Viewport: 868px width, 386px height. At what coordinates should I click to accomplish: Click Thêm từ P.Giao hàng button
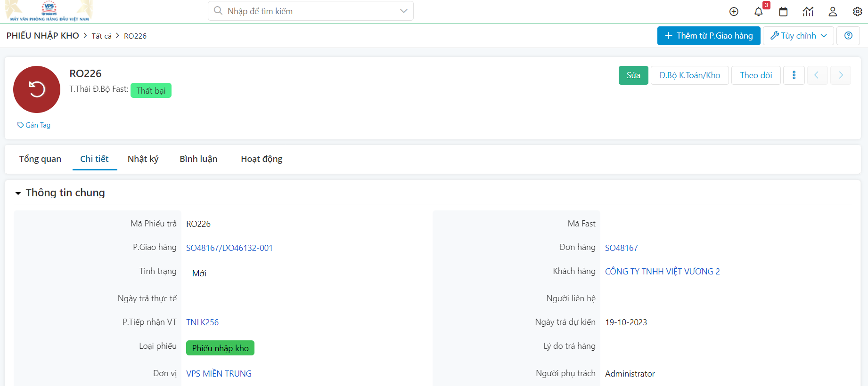tap(709, 36)
